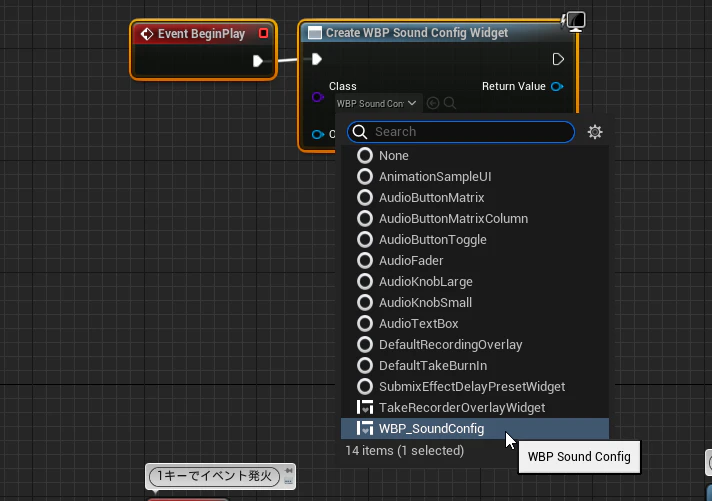Choose WBP_SoundConfig from list
The width and height of the screenshot is (712, 501).
tap(475, 428)
